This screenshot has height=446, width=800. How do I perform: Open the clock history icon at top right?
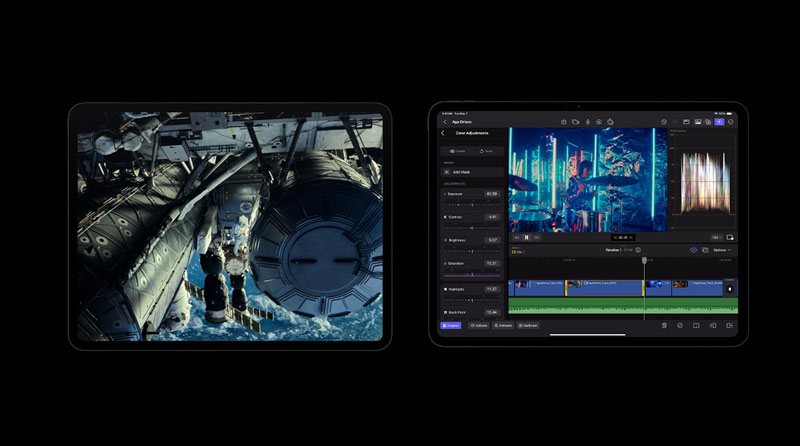[x=664, y=122]
